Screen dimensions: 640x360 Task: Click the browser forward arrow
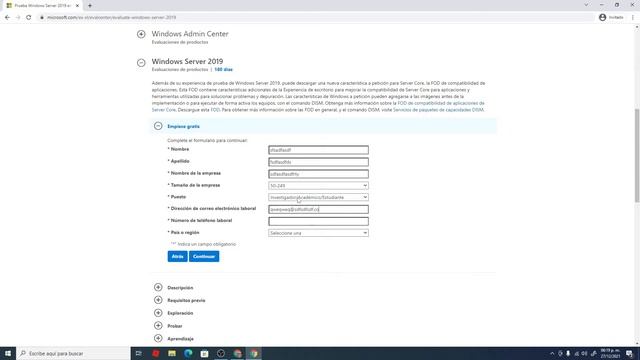coord(18,18)
